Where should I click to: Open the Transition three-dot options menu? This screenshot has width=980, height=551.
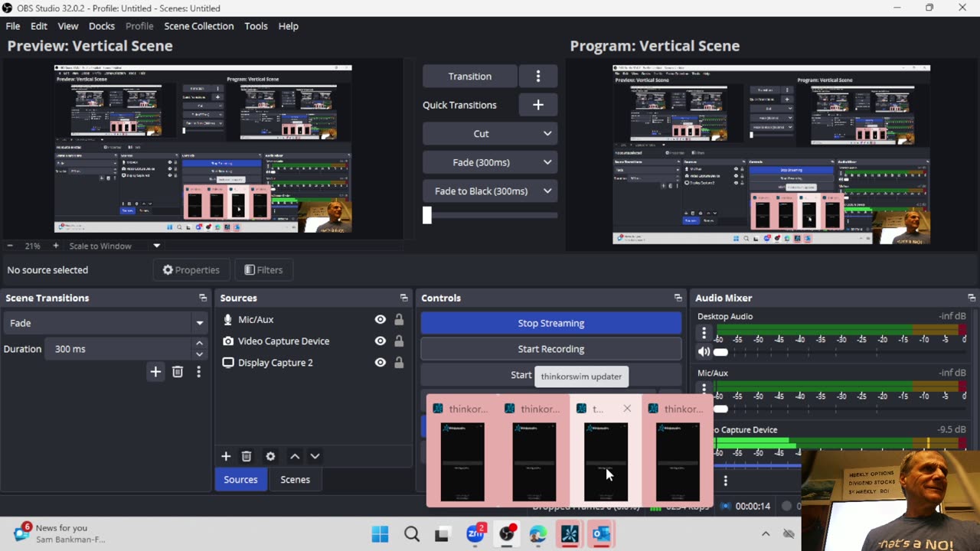click(x=537, y=77)
